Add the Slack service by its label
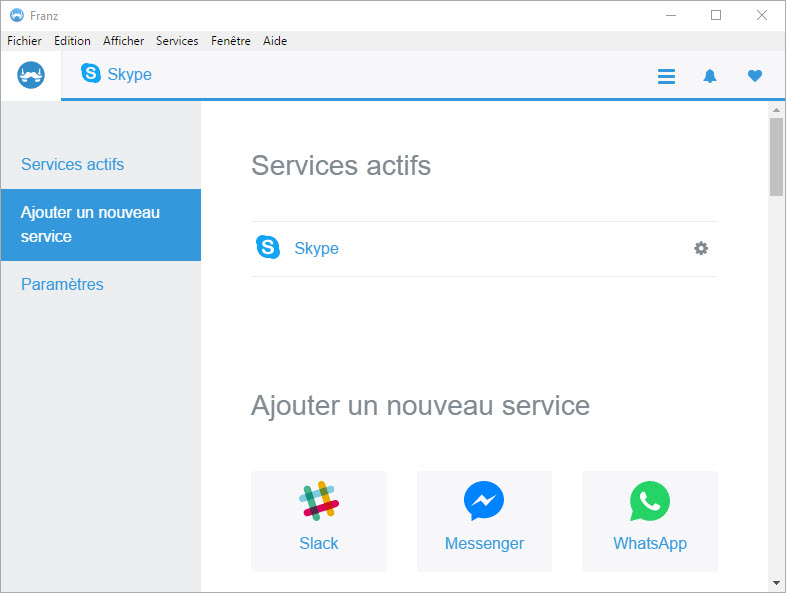The image size is (786, 593). point(319,543)
